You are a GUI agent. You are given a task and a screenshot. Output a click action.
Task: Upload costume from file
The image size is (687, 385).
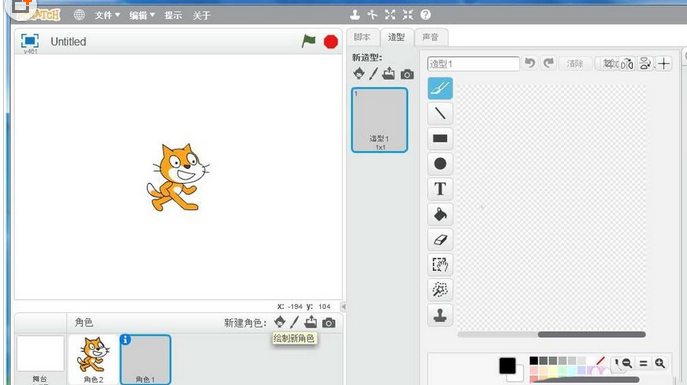[x=388, y=74]
